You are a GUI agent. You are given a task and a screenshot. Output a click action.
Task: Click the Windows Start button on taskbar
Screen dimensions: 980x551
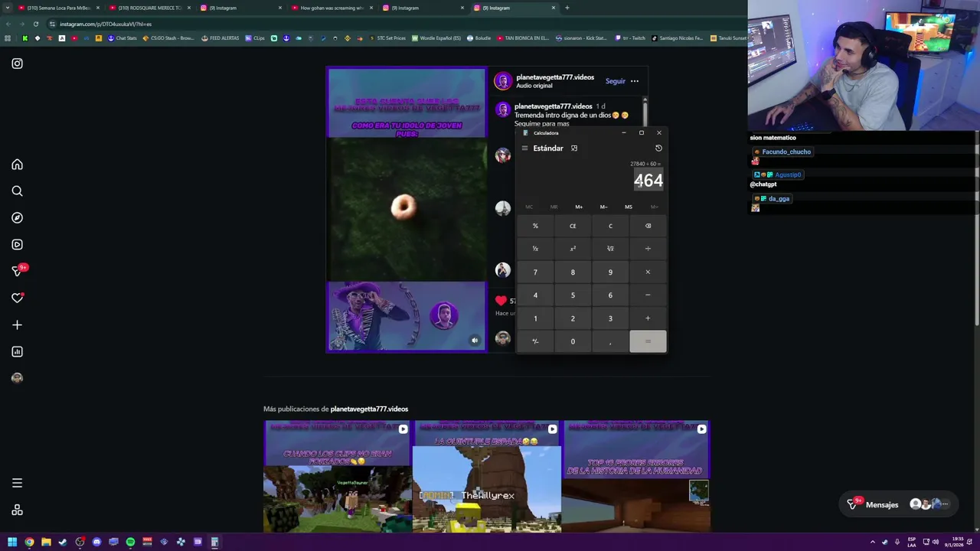click(12, 542)
